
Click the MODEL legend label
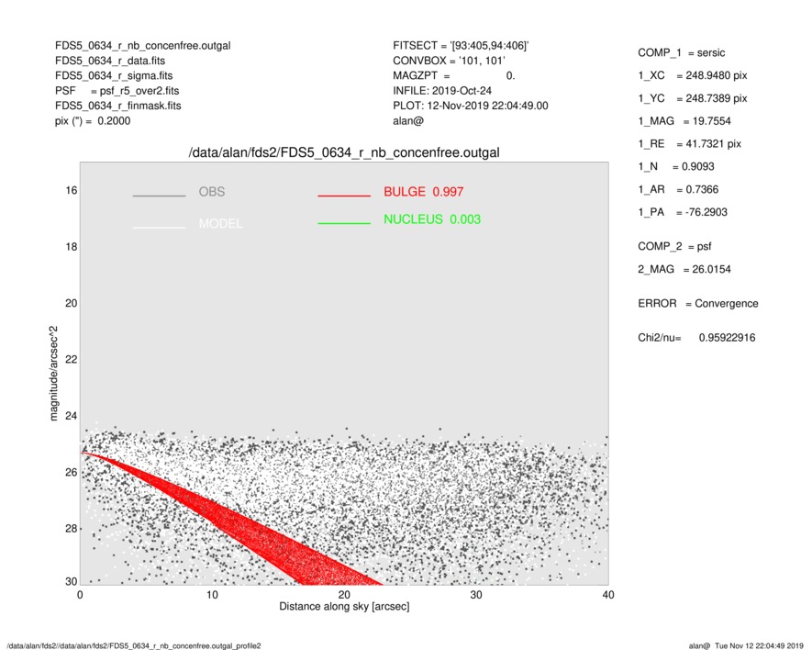point(220,223)
